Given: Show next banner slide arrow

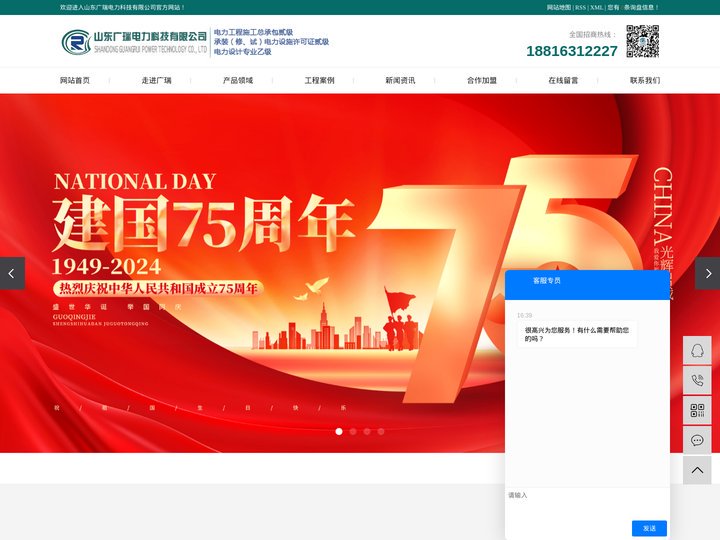Looking at the screenshot, I should [708, 273].
